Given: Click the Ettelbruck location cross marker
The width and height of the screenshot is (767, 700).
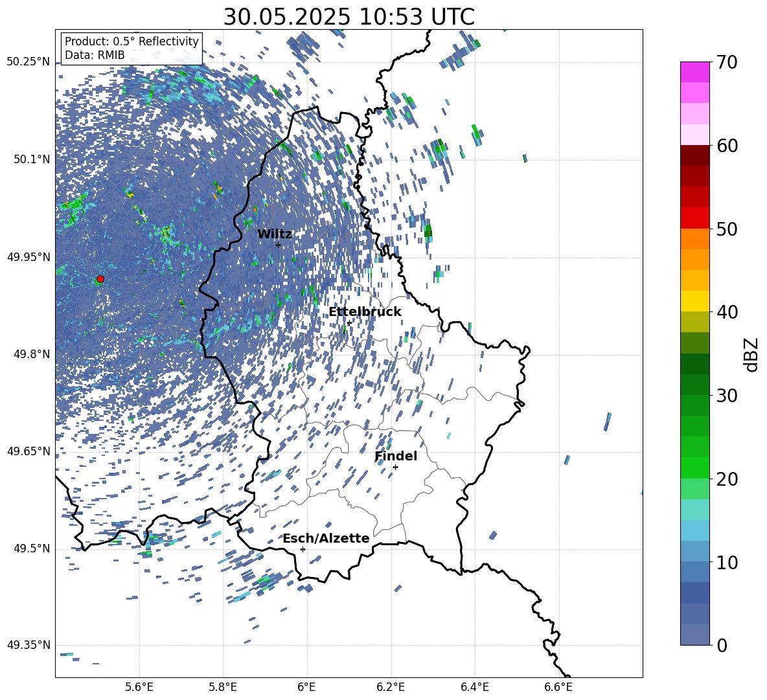Looking at the screenshot, I should click(349, 322).
